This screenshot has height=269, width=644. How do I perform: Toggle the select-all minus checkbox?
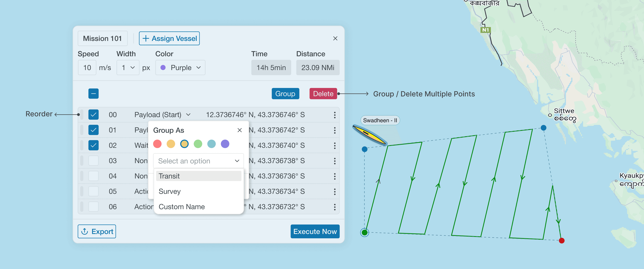click(x=93, y=94)
